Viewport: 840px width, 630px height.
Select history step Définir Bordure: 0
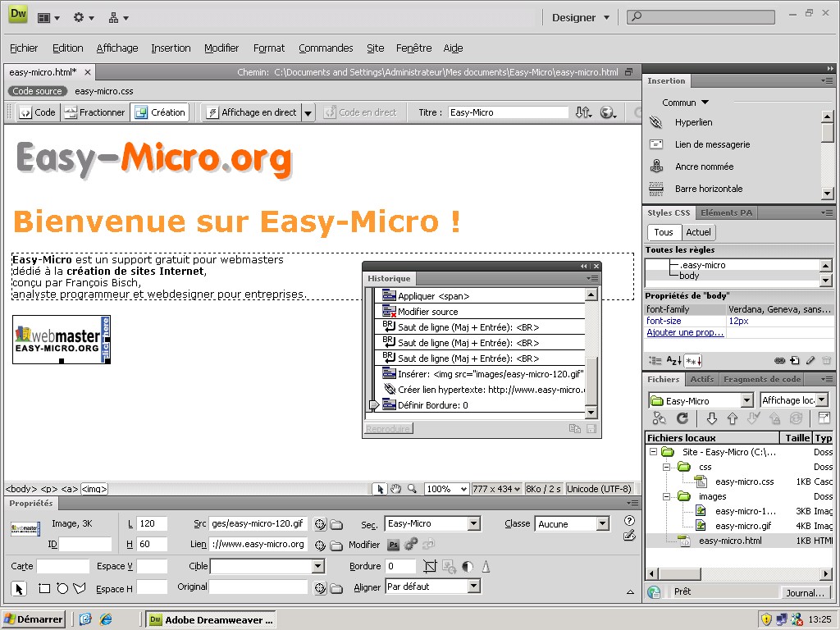[x=432, y=405]
